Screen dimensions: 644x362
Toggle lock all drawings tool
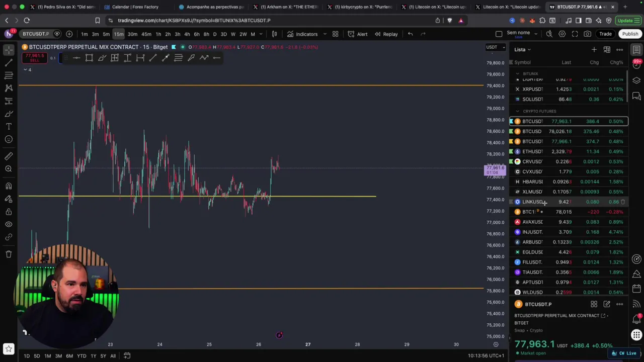point(9,212)
